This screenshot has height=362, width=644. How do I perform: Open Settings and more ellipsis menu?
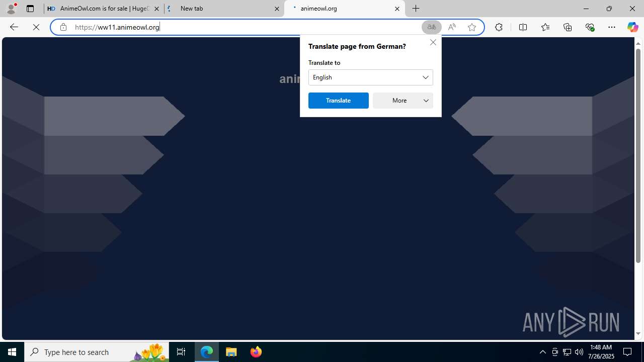(612, 27)
